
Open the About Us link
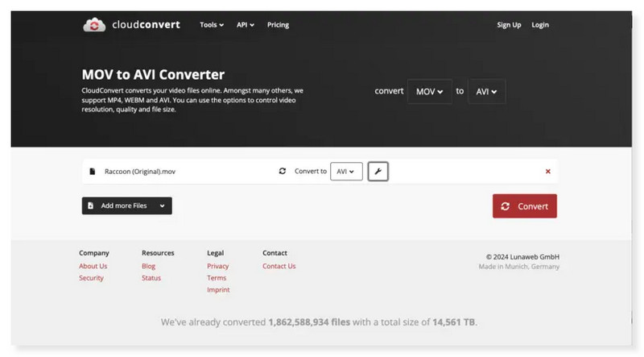point(93,266)
